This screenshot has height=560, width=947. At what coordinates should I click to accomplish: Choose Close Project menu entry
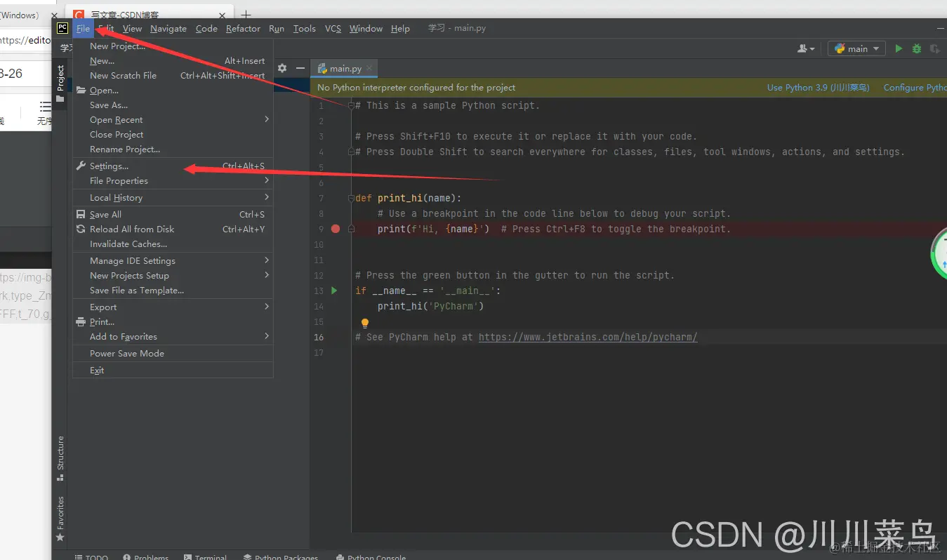173,134
